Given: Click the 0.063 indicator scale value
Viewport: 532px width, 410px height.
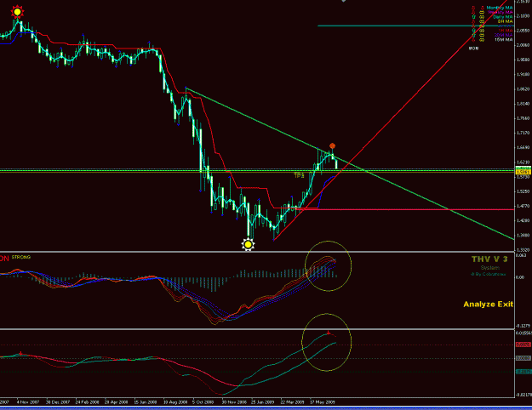Looking at the screenshot, I should point(521,255).
